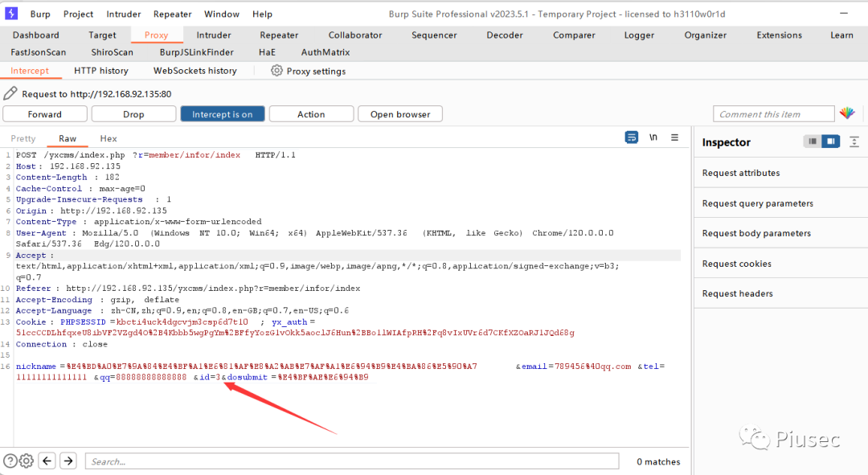Open the Repeater menu in menu bar

point(172,14)
